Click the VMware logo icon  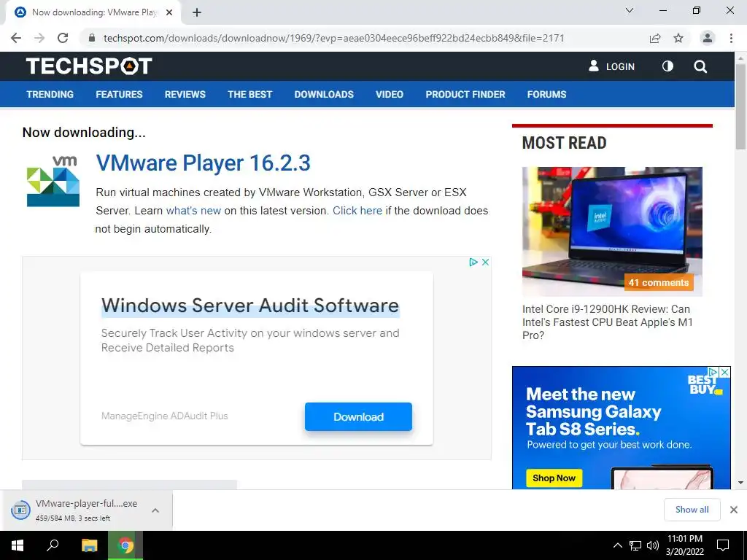(x=53, y=181)
